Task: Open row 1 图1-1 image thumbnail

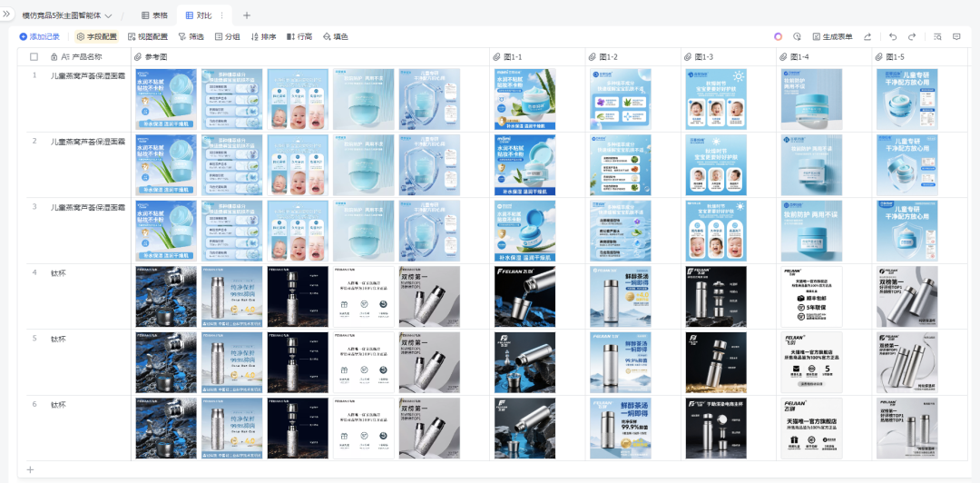Action: (x=525, y=99)
